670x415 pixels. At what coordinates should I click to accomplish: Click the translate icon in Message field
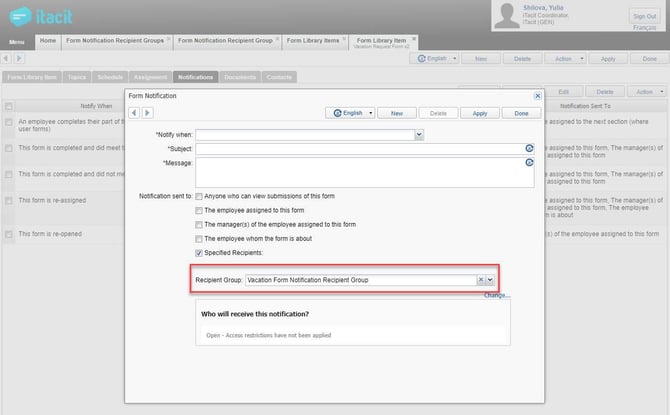529,162
